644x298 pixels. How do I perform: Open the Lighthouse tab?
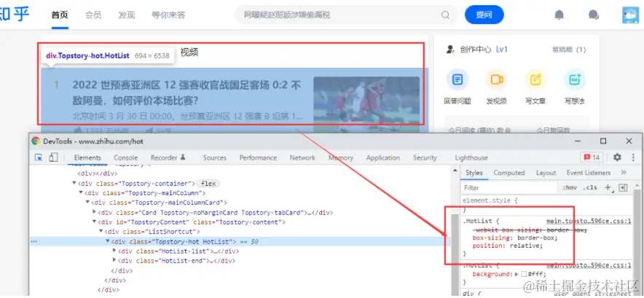pyautogui.click(x=471, y=157)
